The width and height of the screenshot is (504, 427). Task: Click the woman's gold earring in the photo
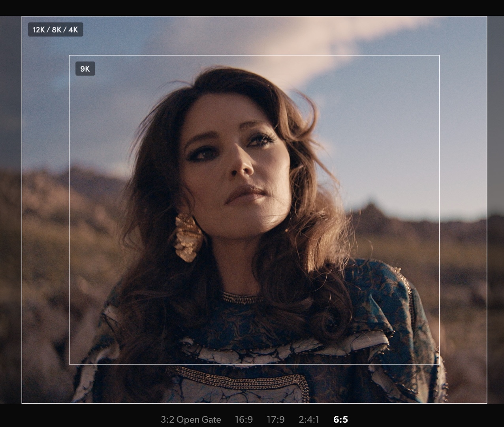187,238
